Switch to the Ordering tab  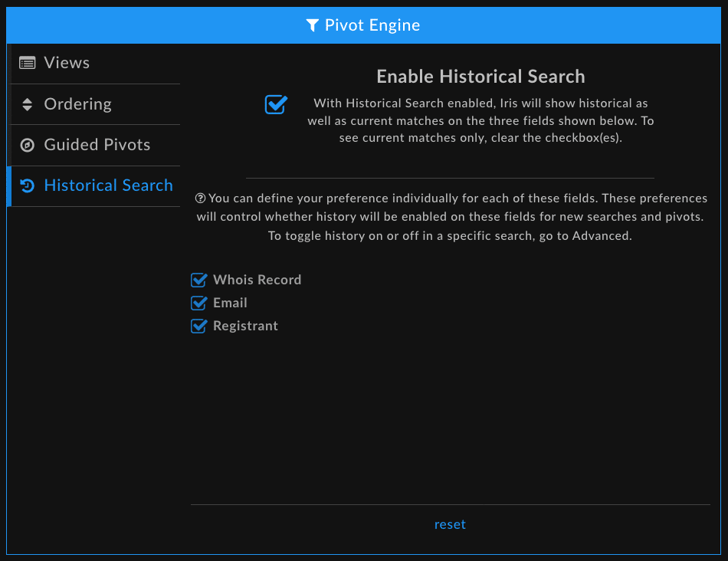click(x=95, y=104)
